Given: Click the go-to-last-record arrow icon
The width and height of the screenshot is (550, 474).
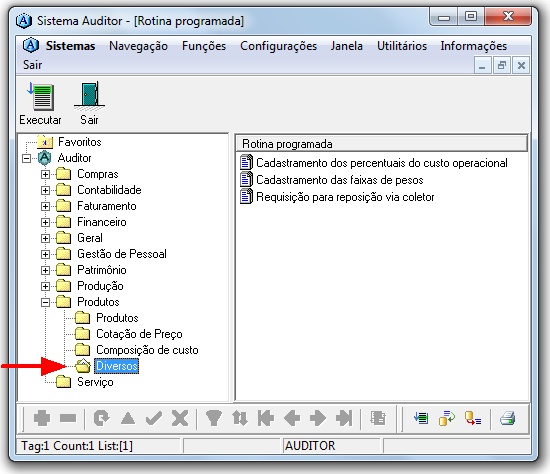Looking at the screenshot, I should tap(344, 418).
